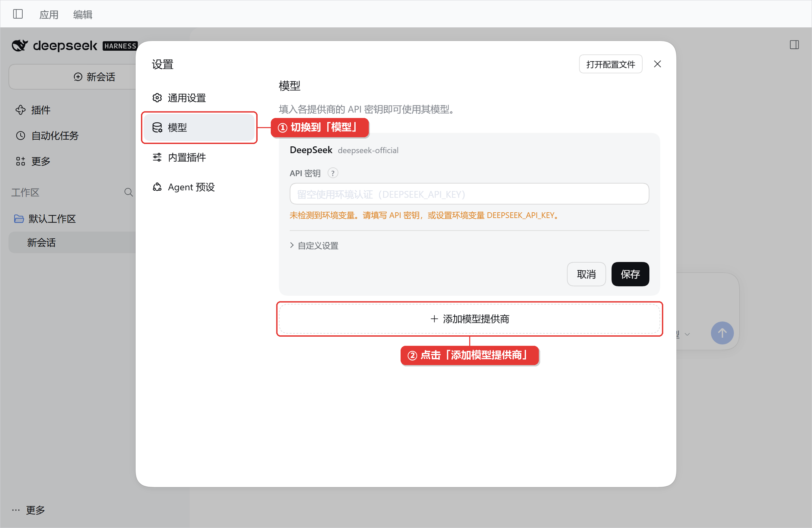Open the model dropdown chevron near send
The image size is (812, 528).
688,334
